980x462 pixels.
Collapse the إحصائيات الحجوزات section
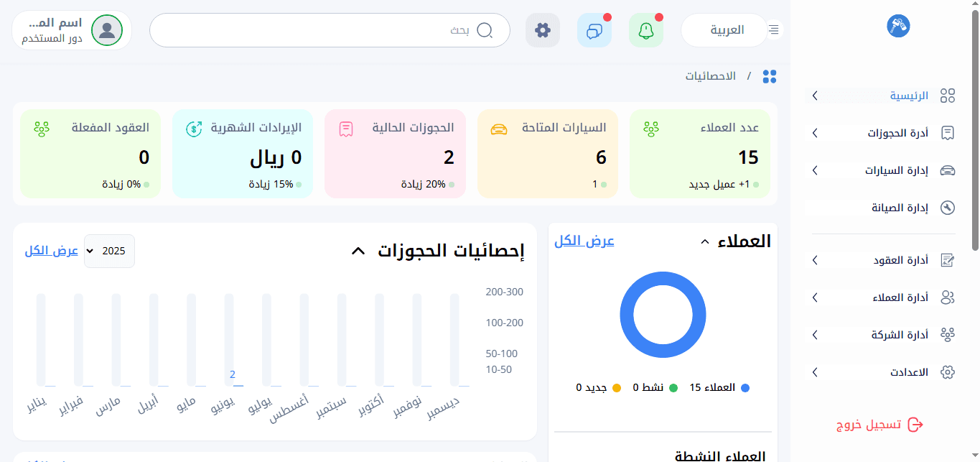[x=358, y=251]
